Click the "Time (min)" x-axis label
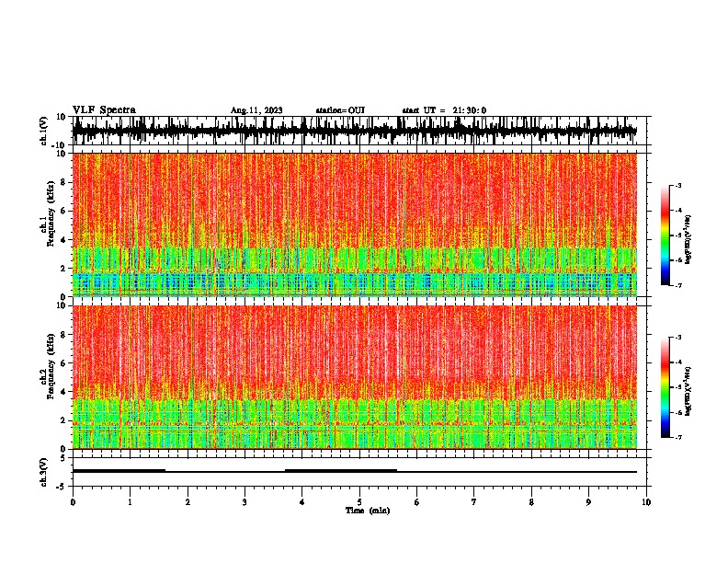This screenshot has width=728, height=563. [x=368, y=511]
